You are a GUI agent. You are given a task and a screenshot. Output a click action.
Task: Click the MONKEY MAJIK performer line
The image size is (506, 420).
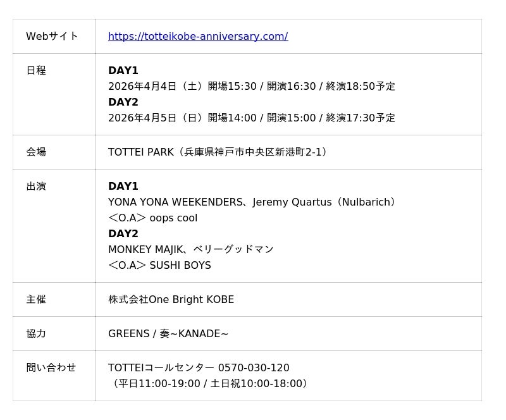190,250
